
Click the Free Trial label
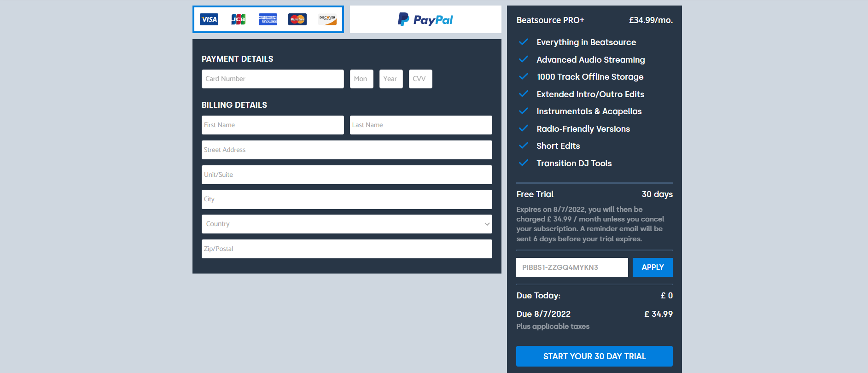(535, 194)
